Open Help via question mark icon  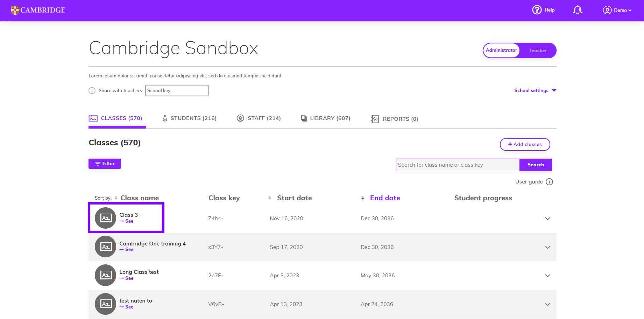(537, 10)
